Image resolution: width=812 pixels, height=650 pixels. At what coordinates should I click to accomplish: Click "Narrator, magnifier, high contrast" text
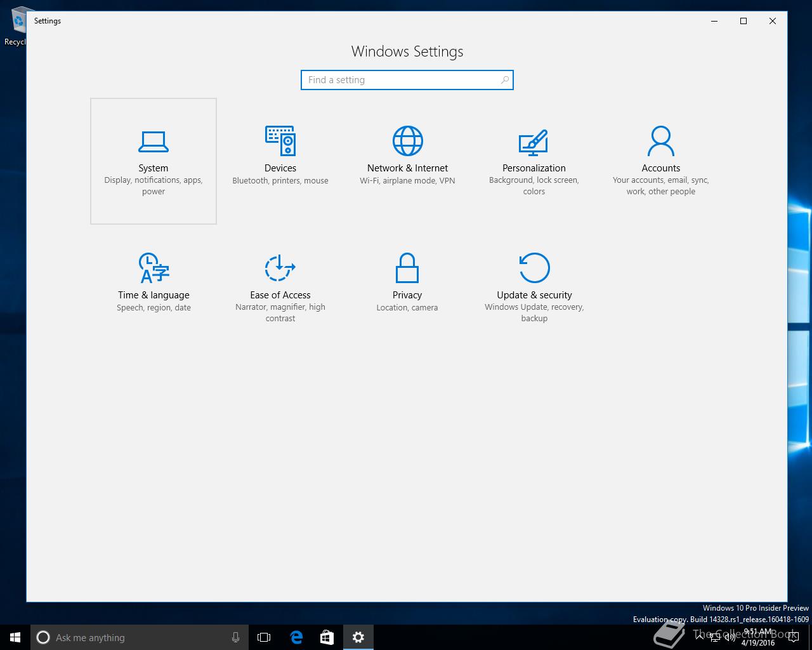280,313
